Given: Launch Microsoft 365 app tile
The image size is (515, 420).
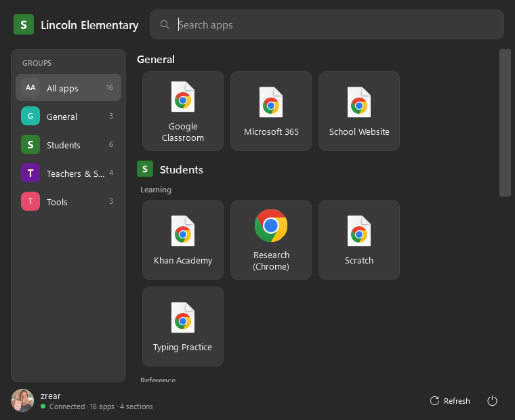Looking at the screenshot, I should pos(270,111).
